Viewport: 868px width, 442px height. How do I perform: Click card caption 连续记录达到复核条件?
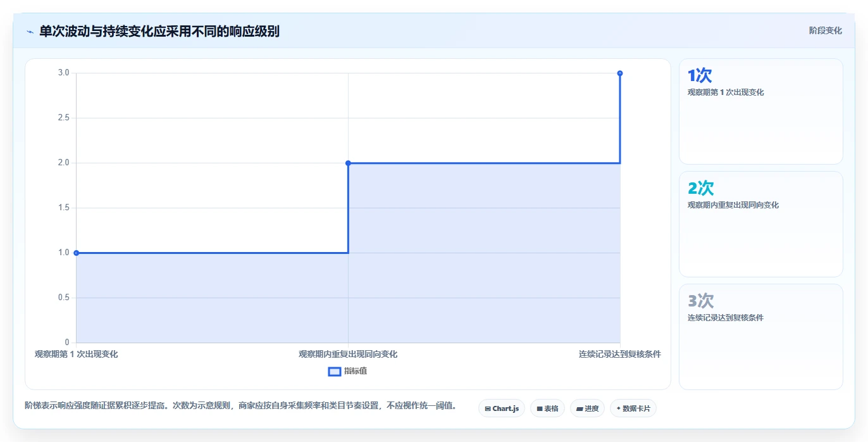[726, 318]
